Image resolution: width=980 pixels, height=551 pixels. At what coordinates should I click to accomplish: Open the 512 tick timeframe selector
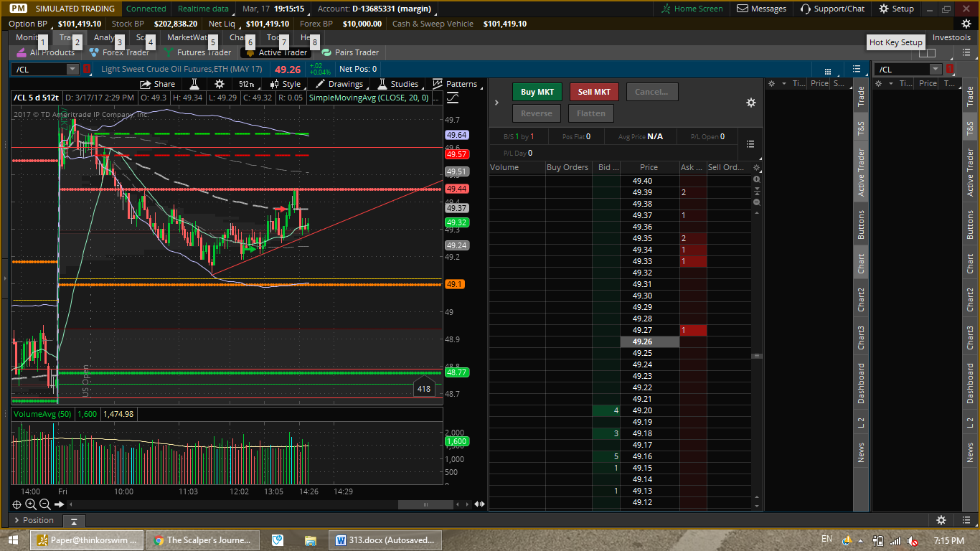pyautogui.click(x=247, y=84)
